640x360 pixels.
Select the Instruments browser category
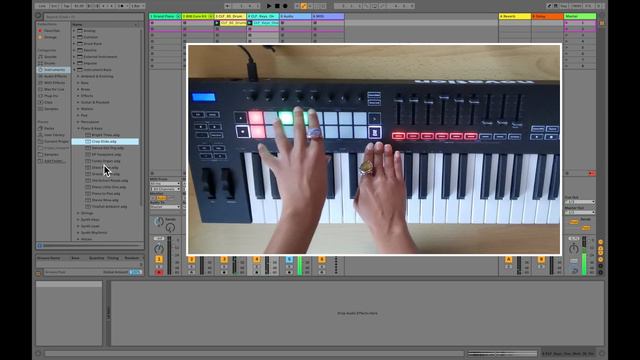[x=54, y=69]
